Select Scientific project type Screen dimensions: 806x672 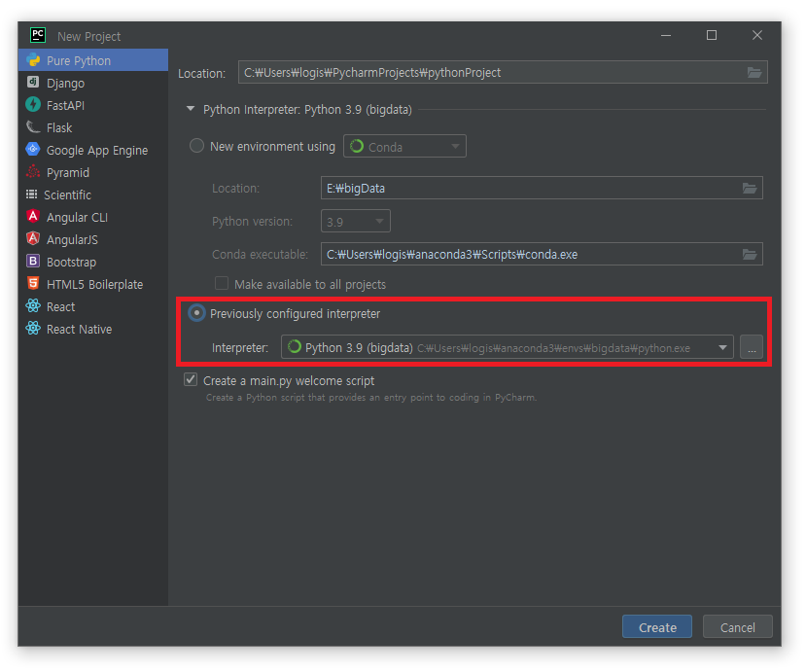click(x=93, y=195)
